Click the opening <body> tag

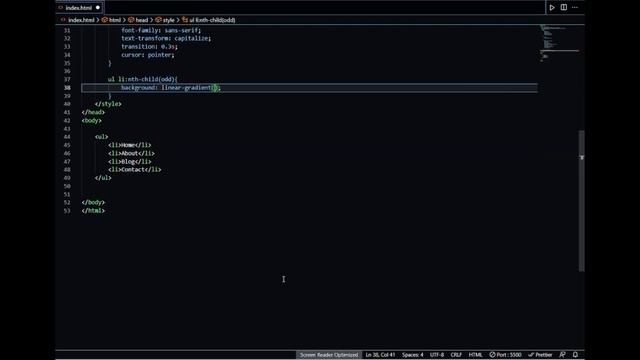(x=91, y=120)
